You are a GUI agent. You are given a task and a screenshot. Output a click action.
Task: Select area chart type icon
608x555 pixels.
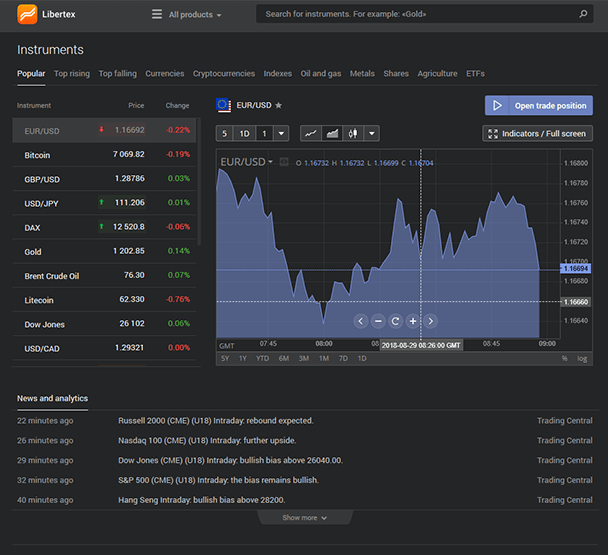point(332,134)
